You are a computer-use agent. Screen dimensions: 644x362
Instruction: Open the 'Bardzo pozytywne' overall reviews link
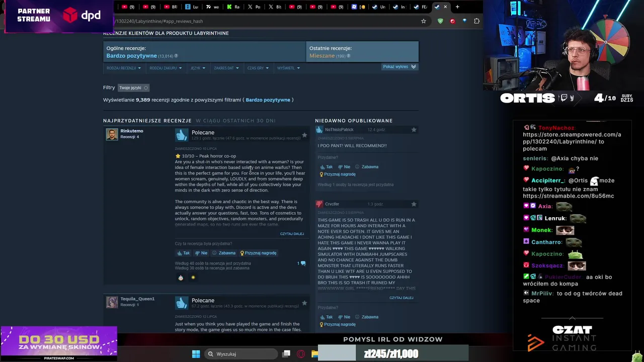131,56
